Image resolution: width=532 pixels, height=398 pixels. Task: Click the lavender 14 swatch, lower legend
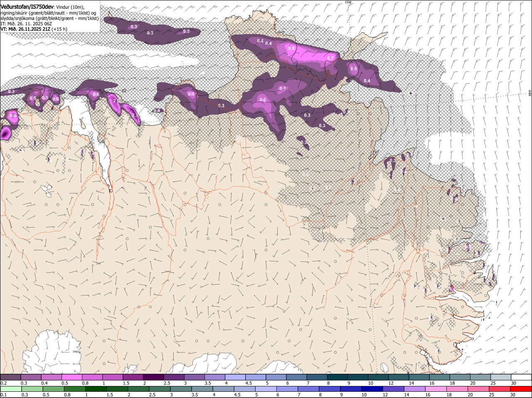coord(414,389)
